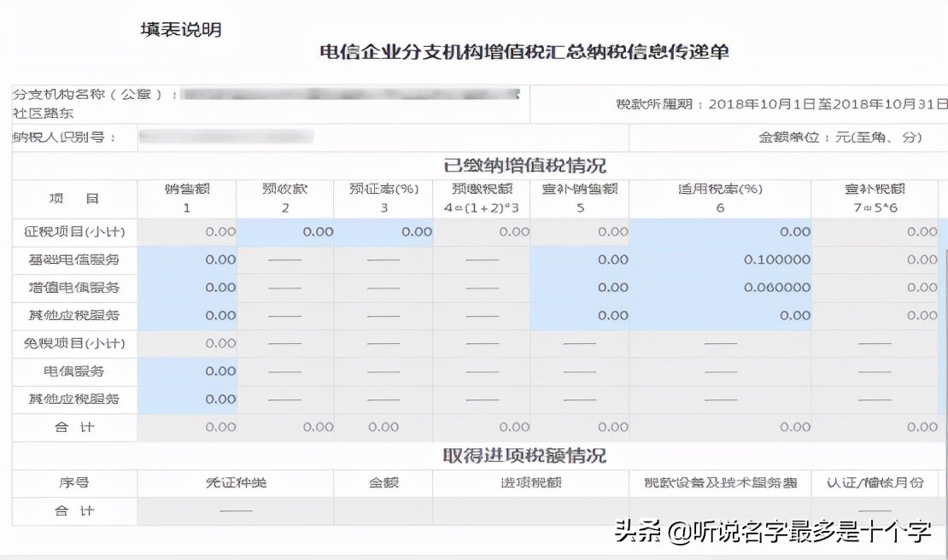
Task: Click the 基础电信服务 row label
Action: coord(73,260)
